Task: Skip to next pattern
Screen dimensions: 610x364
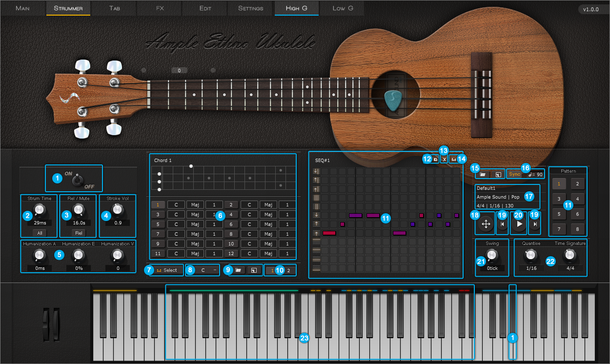Action: (535, 224)
